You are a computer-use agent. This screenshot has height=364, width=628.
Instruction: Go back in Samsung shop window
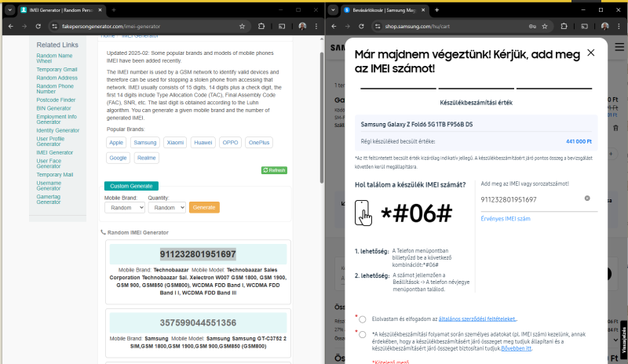(x=334, y=27)
